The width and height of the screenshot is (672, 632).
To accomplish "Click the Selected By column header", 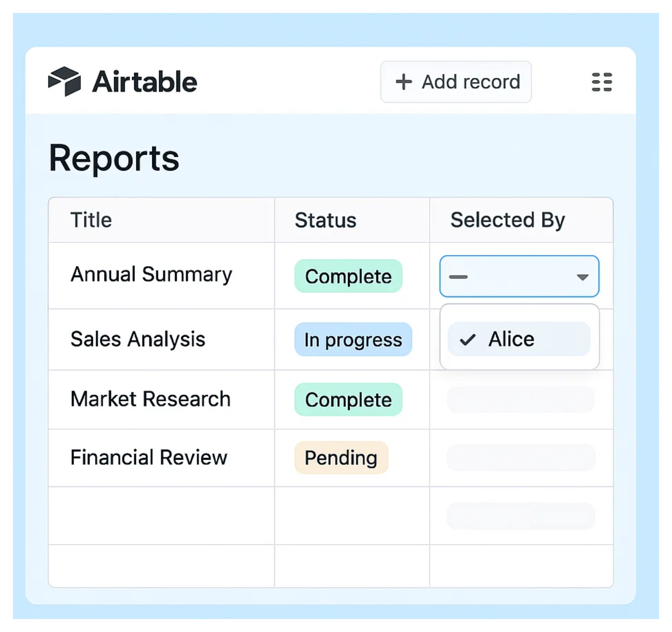I will click(x=507, y=220).
